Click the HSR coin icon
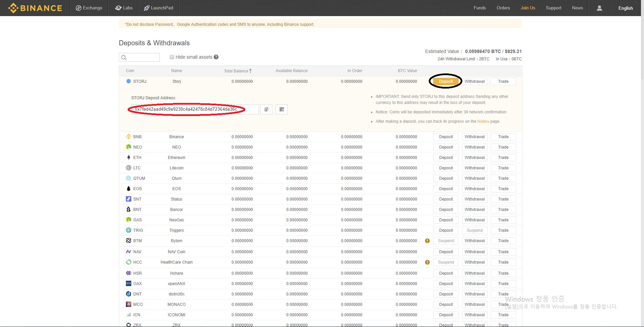This screenshot has height=327, width=644. (129, 273)
